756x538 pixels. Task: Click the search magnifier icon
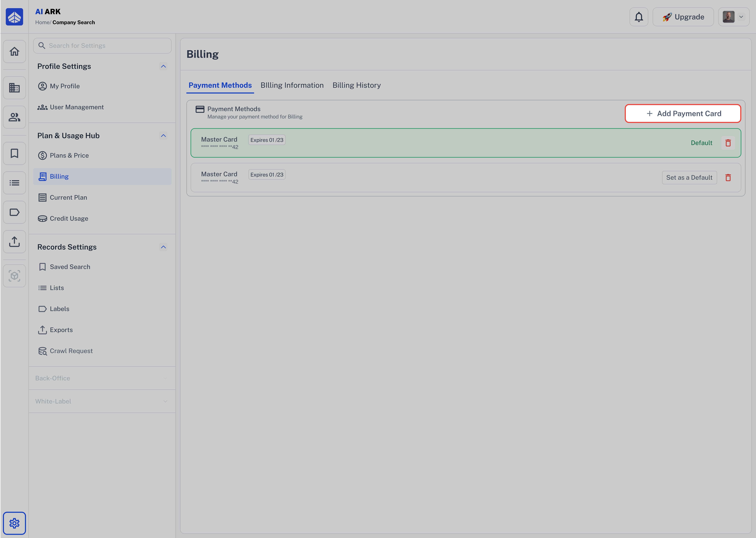(x=42, y=45)
